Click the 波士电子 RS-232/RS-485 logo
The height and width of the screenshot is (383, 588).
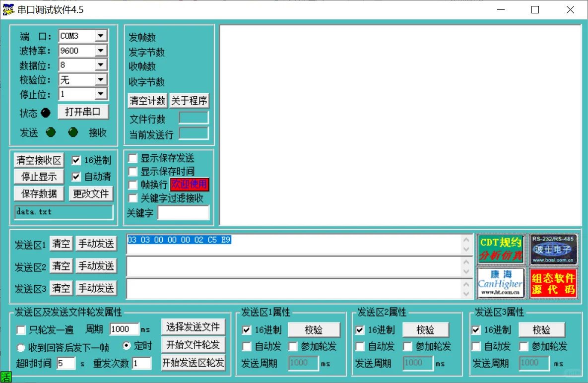(x=553, y=249)
